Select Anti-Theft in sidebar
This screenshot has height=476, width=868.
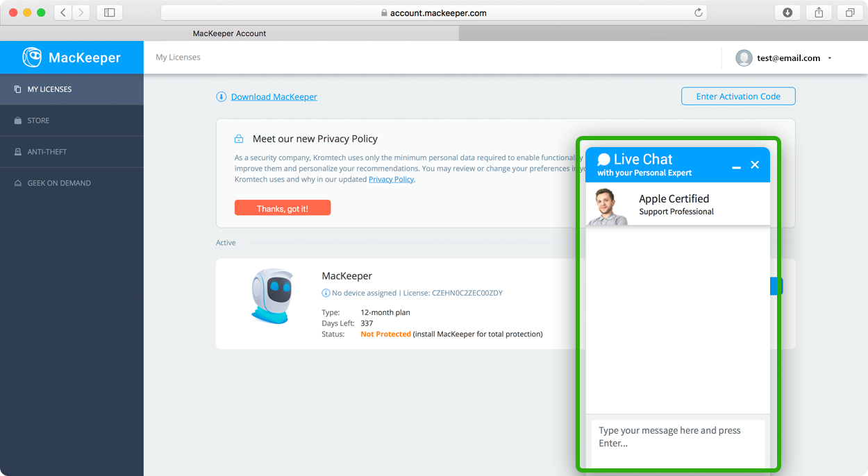pyautogui.click(x=72, y=151)
